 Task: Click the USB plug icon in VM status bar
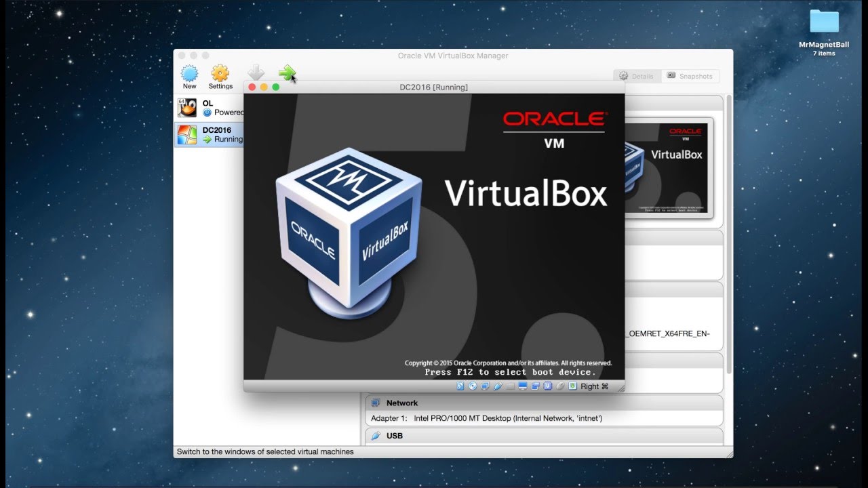coord(498,386)
